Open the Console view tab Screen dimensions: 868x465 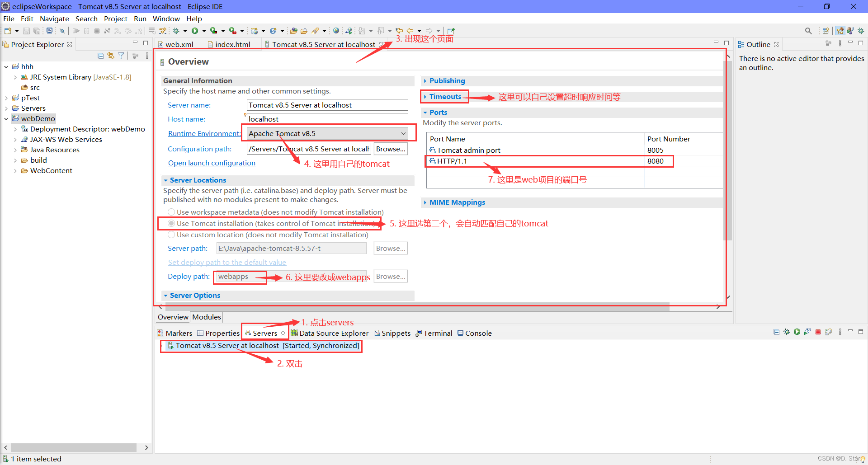coord(474,333)
